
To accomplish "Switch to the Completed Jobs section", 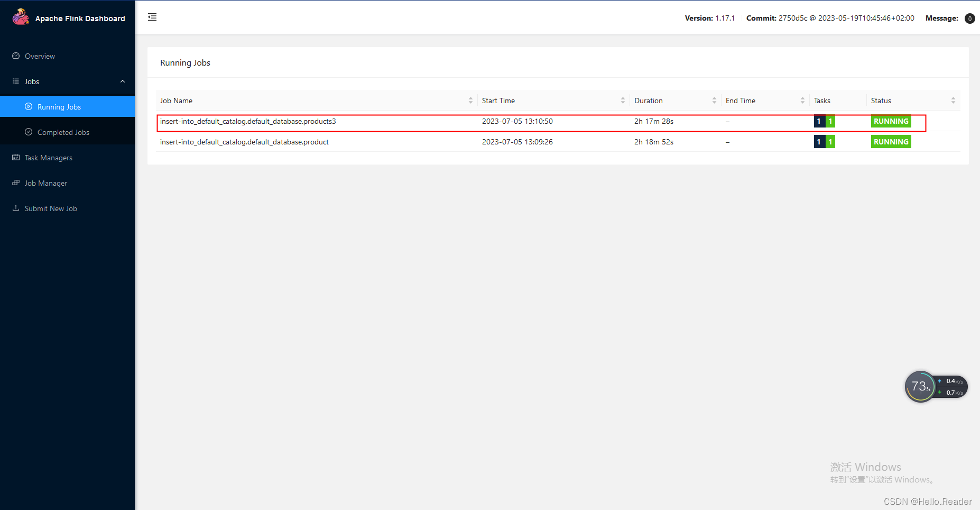I will (x=63, y=132).
